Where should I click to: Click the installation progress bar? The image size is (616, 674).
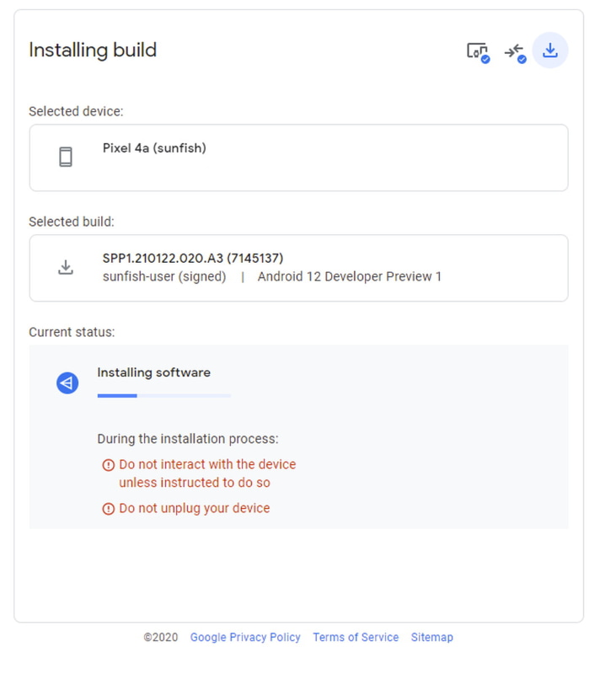(163, 395)
